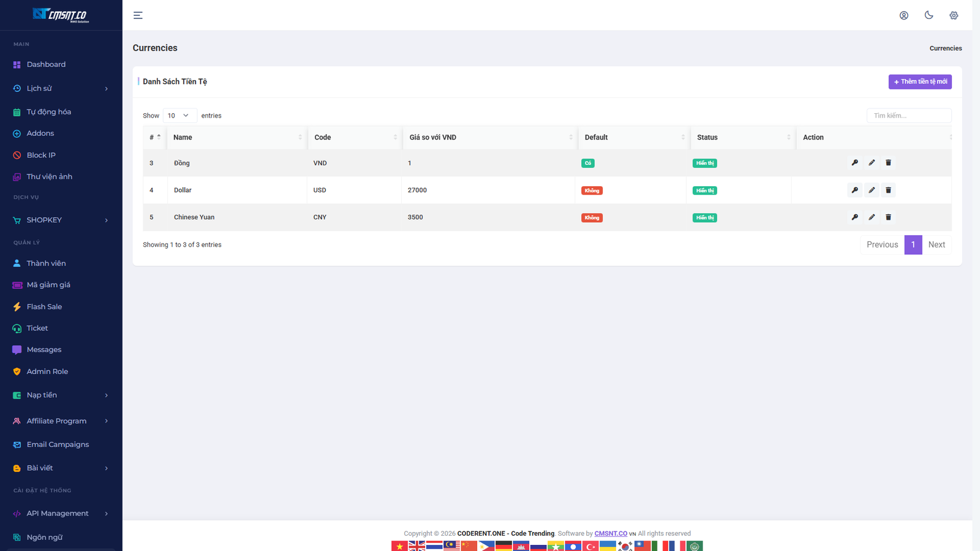Collapse sidebar via hamburger icon
The image size is (980, 551).
(x=138, y=15)
